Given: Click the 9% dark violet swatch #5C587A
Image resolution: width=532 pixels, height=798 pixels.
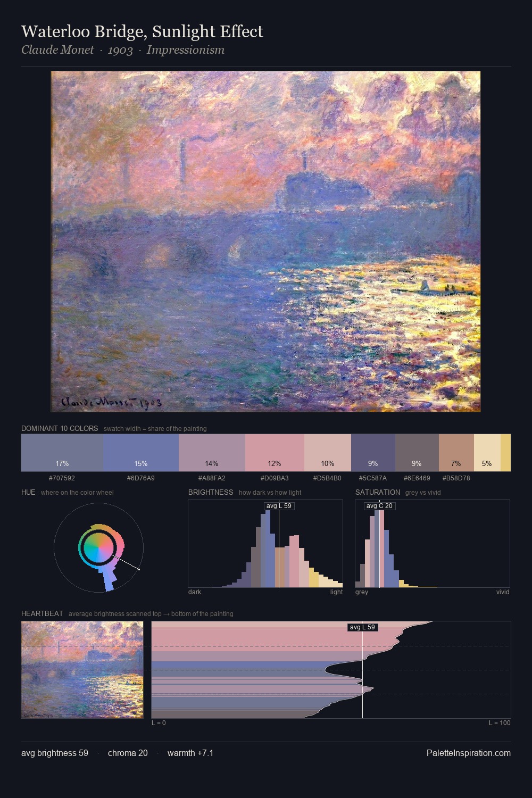Looking at the screenshot, I should coord(373,453).
